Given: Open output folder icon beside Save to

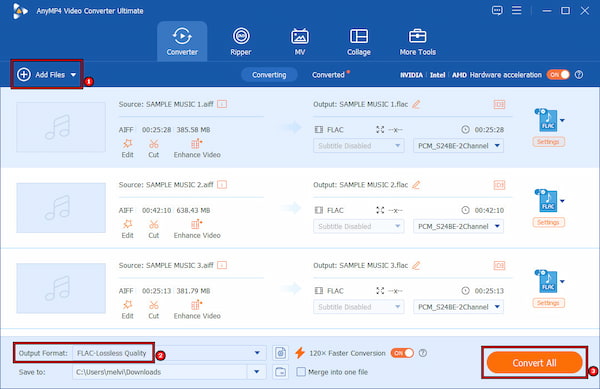Looking at the screenshot, I should [280, 372].
